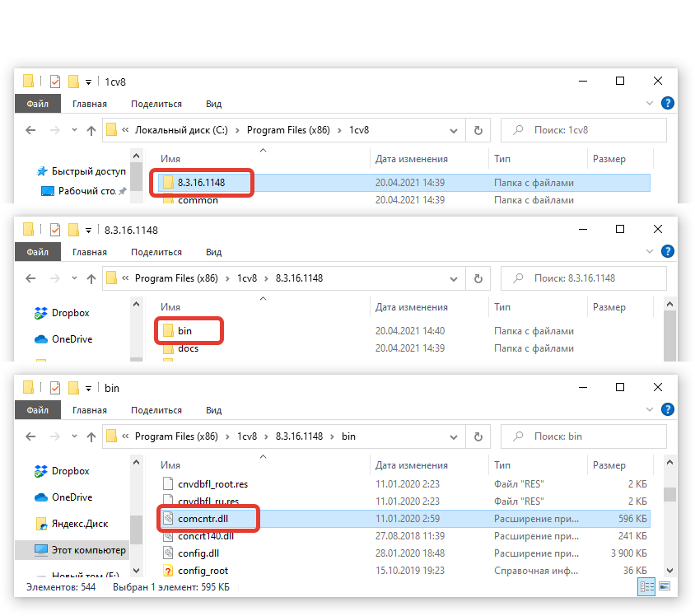Click the help icon in the 1cv8 window
The width and height of the screenshot is (695, 616).
668,104
